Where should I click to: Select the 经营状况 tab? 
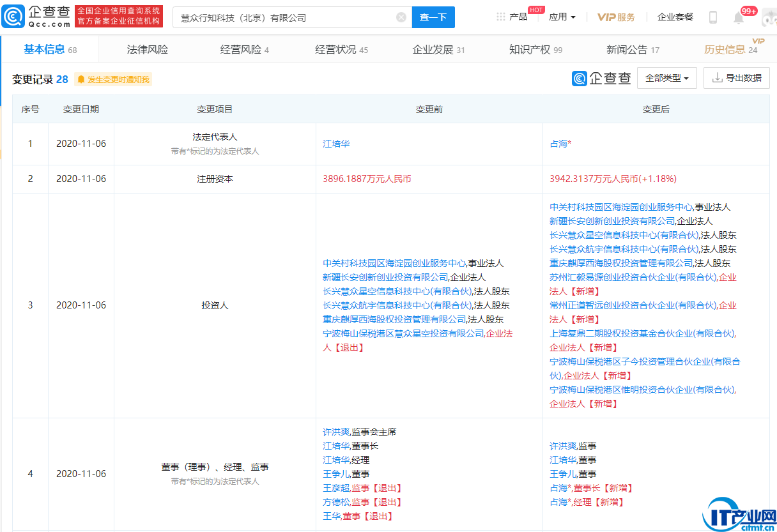341,49
